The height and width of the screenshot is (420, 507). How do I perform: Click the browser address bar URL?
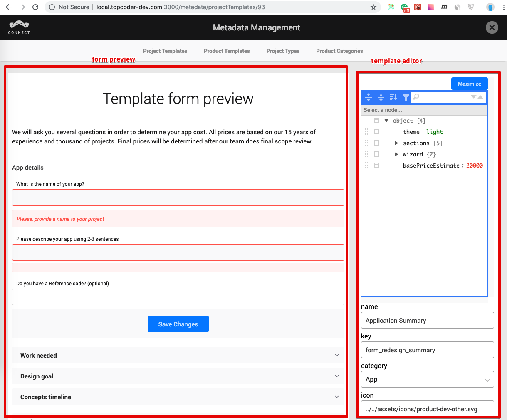click(x=181, y=7)
